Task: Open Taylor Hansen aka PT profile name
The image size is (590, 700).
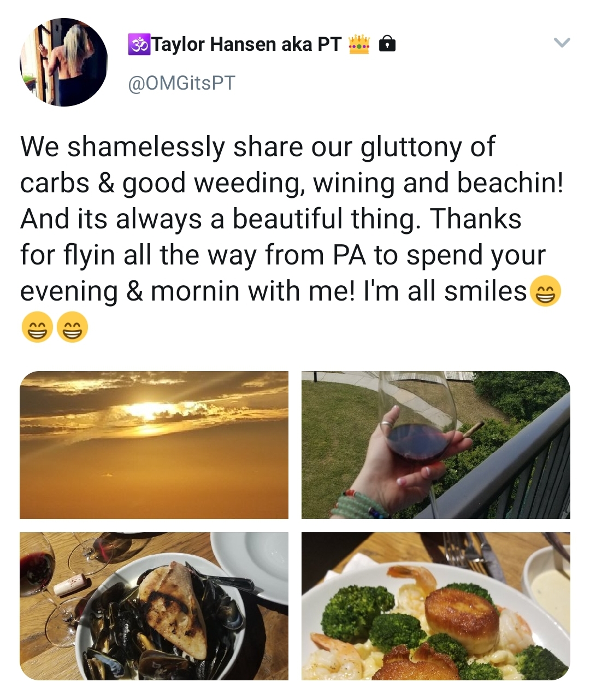Action: point(247,44)
